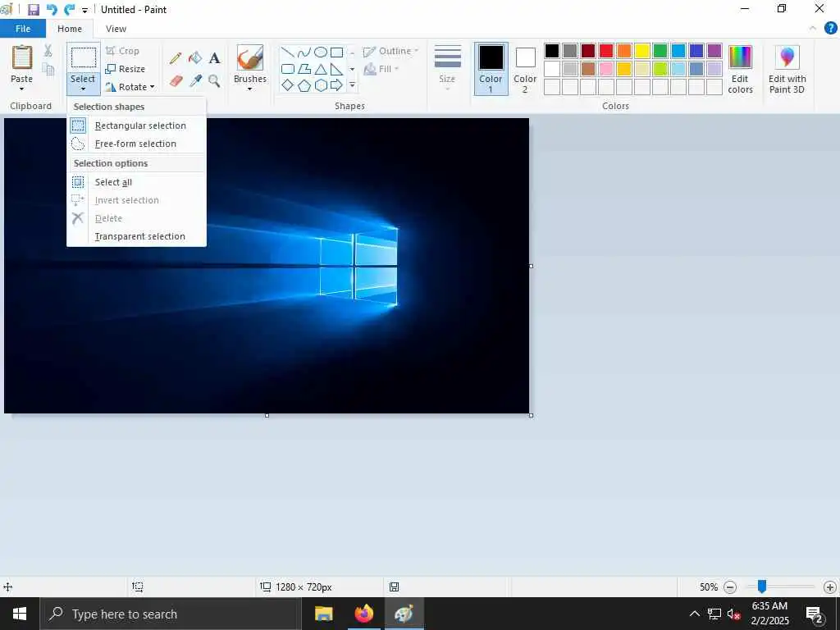Open the Rotate dropdown
The height and width of the screenshot is (630, 840).
(130, 87)
